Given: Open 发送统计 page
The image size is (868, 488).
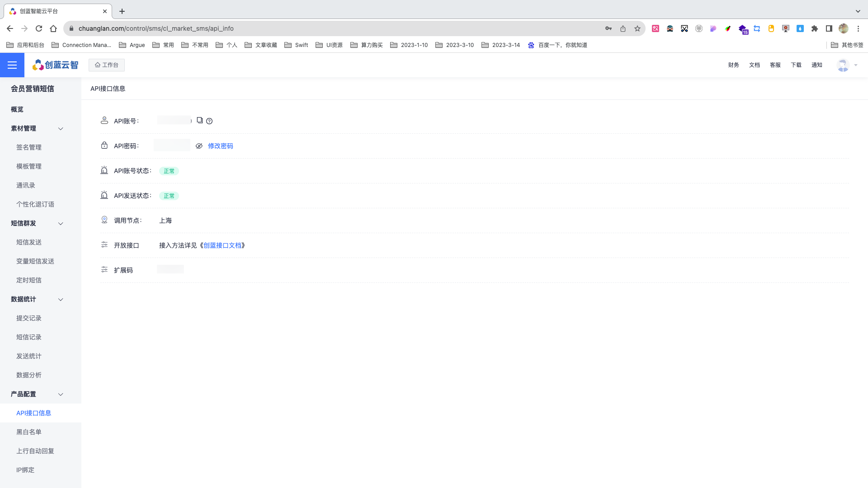Looking at the screenshot, I should [x=29, y=356].
